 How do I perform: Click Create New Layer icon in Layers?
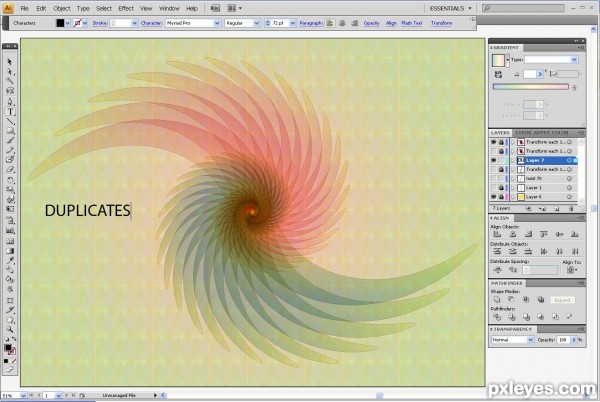click(557, 208)
